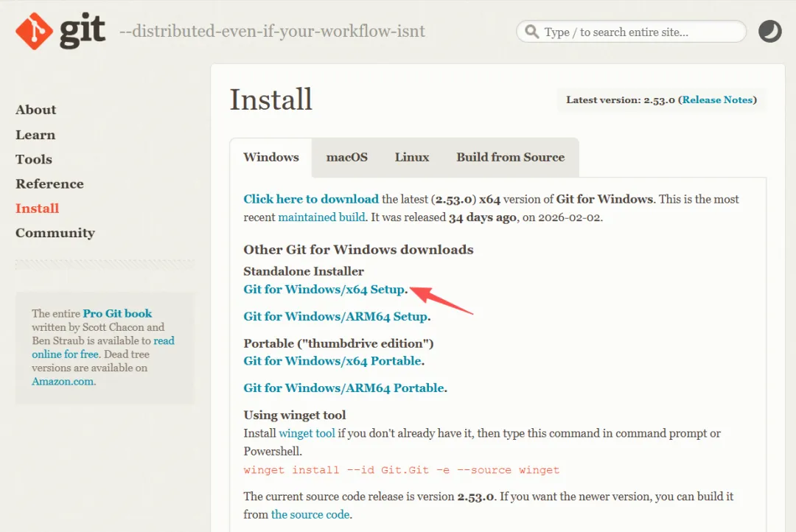The width and height of the screenshot is (796, 532).
Task: Download Git for Windows/x64 Portable
Action: click(332, 361)
